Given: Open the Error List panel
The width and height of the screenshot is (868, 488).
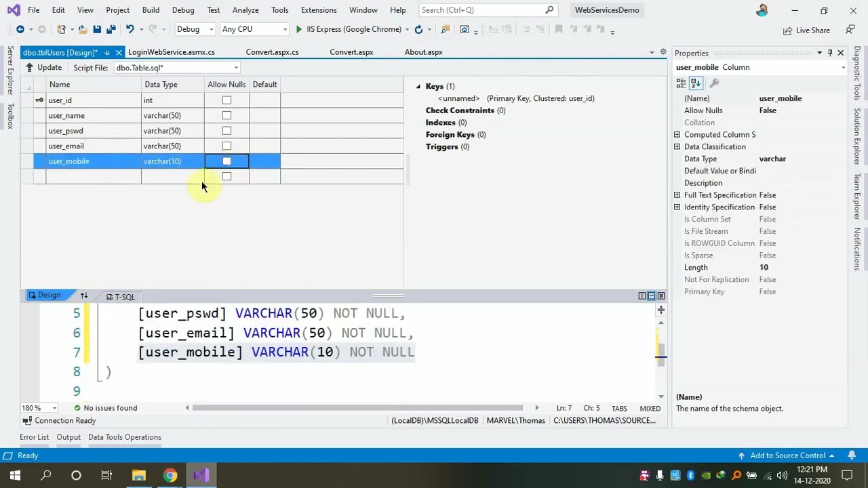Looking at the screenshot, I should (x=34, y=437).
